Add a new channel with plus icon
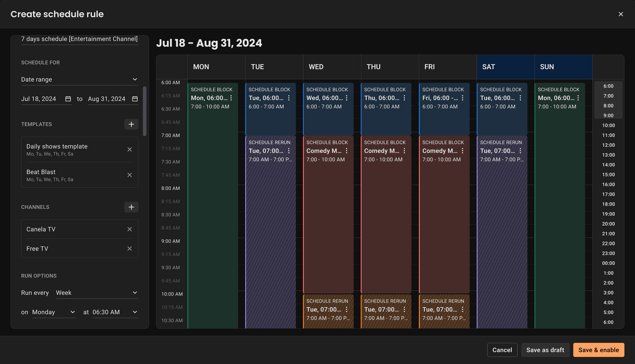The height and width of the screenshot is (364, 635). pos(131,207)
